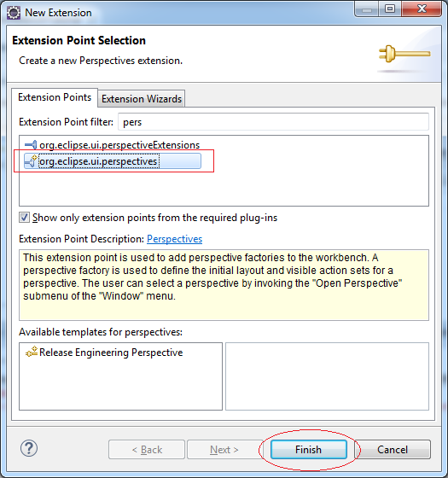The width and height of the screenshot is (448, 478).
Task: Close the New Extension dialog
Action: 422,9
